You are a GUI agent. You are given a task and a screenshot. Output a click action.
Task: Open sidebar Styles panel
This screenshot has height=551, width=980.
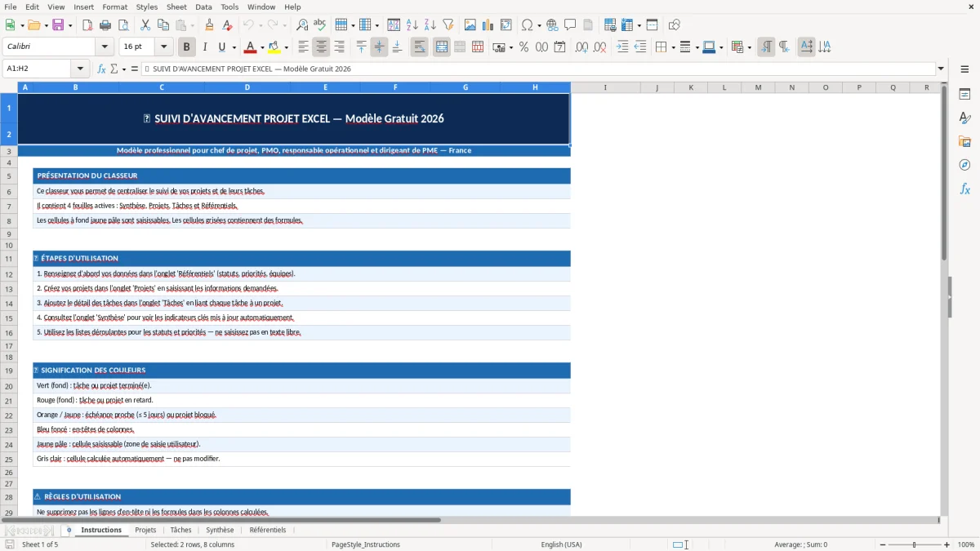(964, 118)
